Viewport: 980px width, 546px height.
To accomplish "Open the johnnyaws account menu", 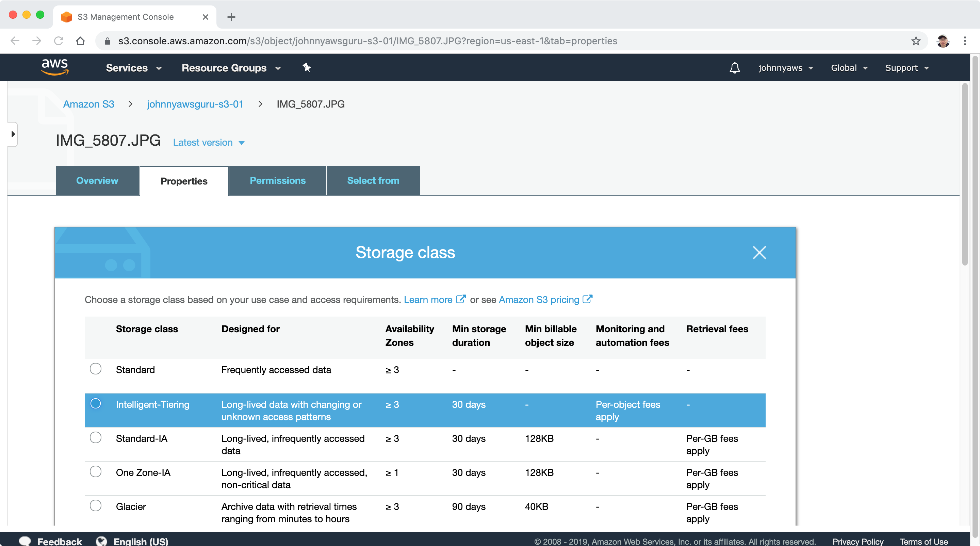I will 786,68.
